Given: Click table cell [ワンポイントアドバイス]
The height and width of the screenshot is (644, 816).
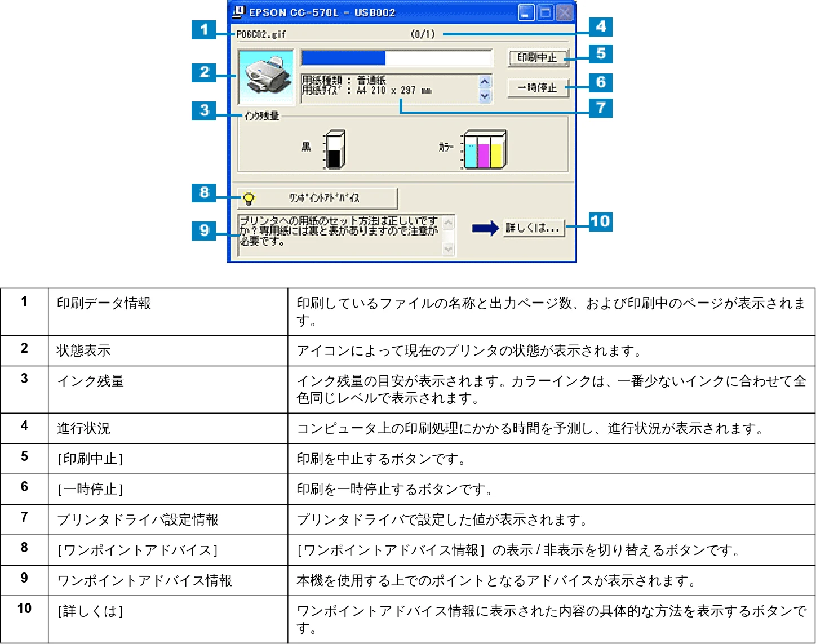Looking at the screenshot, I should [168, 550].
